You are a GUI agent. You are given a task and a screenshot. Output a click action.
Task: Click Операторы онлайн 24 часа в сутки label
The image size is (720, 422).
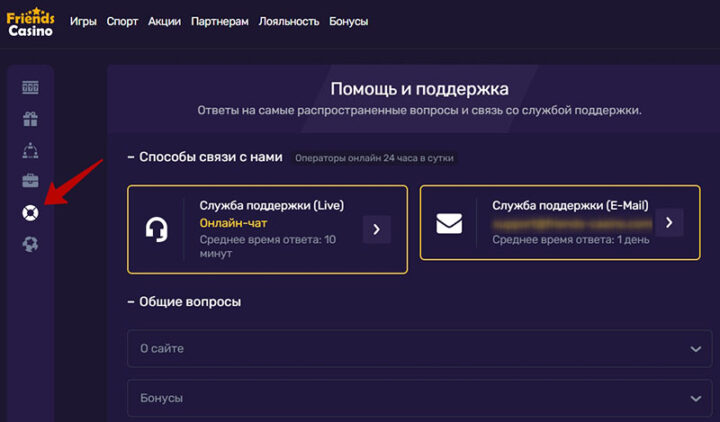374,158
